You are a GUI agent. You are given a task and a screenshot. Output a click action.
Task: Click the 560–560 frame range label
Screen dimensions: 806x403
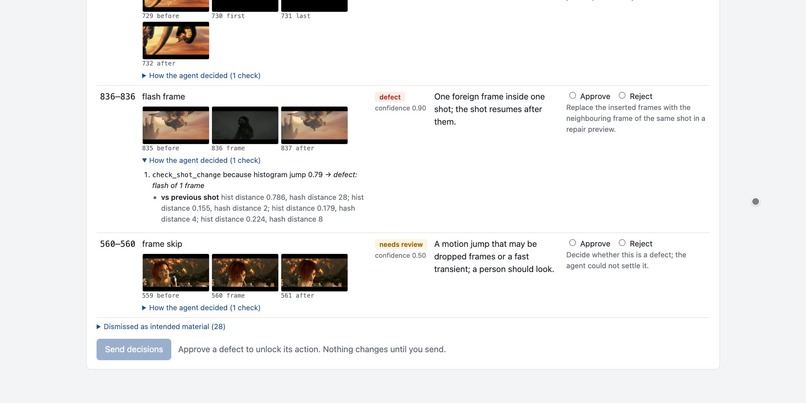pyautogui.click(x=118, y=244)
